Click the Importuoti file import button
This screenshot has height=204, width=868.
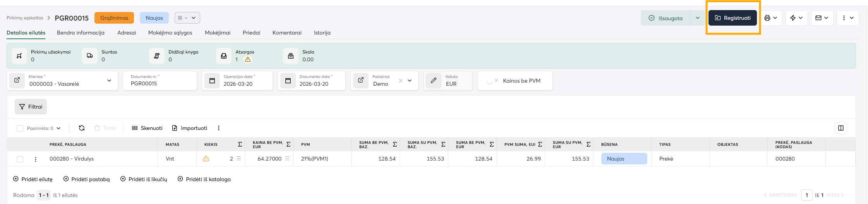coord(189,128)
